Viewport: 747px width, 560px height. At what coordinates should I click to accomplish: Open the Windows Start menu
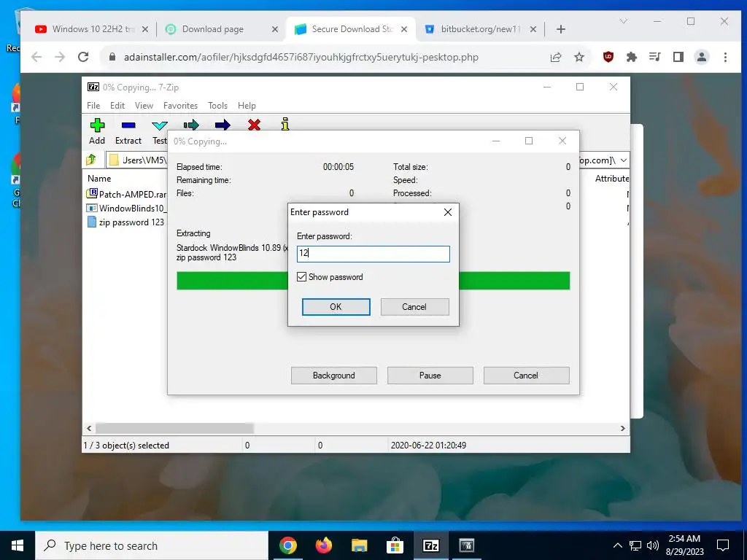coord(18,545)
